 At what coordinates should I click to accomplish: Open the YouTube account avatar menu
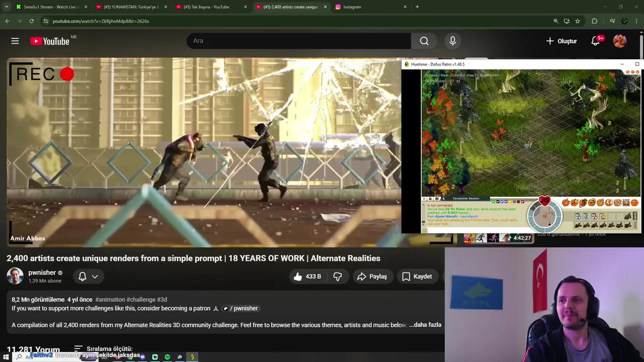tap(620, 41)
